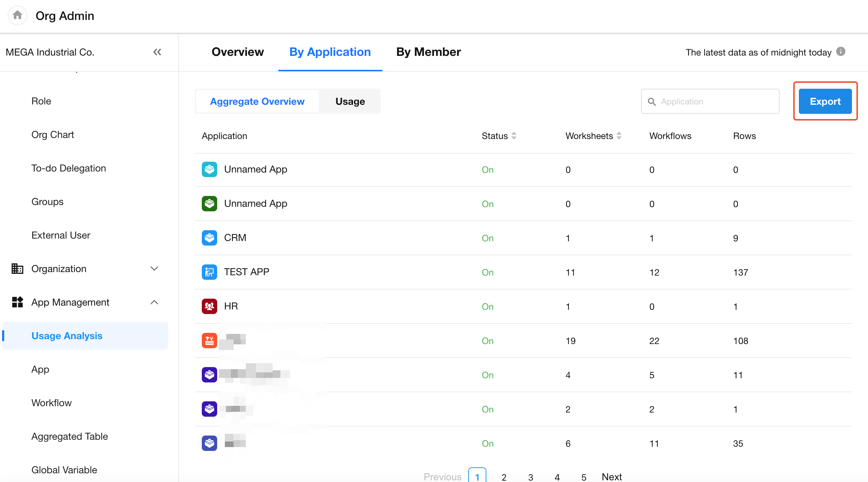The height and width of the screenshot is (482, 868).
Task: Click the CRM application name
Action: (x=235, y=238)
